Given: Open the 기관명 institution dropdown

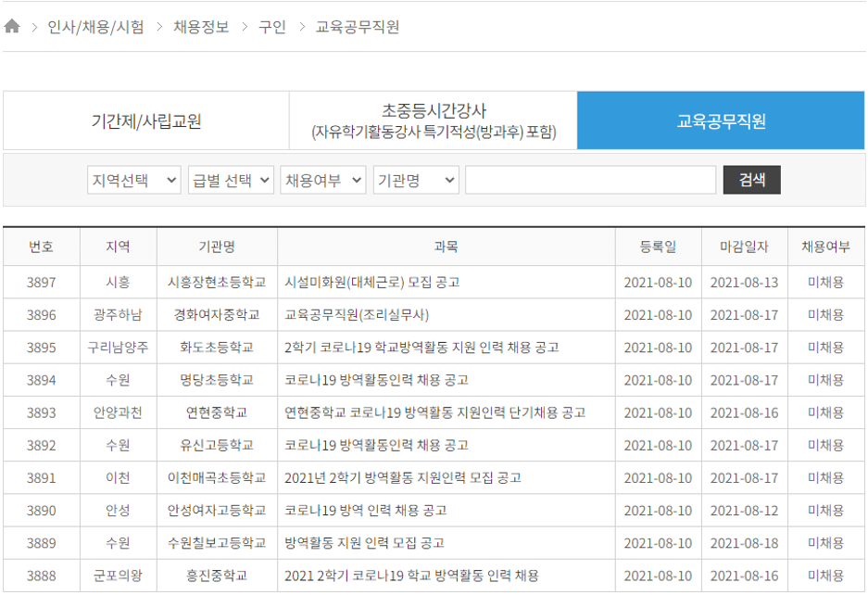Looking at the screenshot, I should (x=415, y=180).
